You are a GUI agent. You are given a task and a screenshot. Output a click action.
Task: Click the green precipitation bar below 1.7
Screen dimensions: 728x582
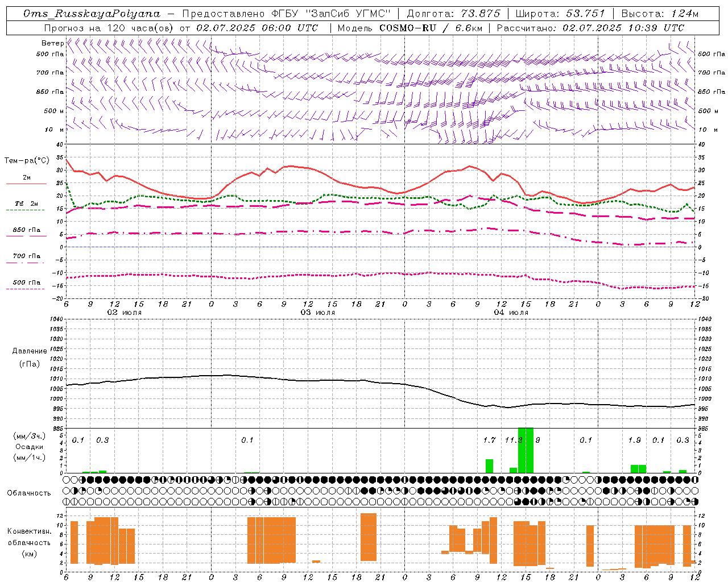pyautogui.click(x=489, y=466)
